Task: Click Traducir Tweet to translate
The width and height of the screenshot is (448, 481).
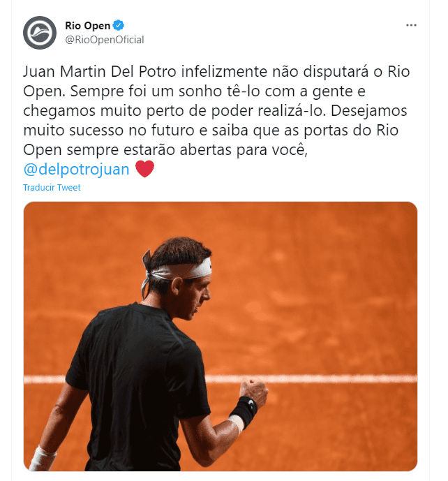Action: coord(52,187)
